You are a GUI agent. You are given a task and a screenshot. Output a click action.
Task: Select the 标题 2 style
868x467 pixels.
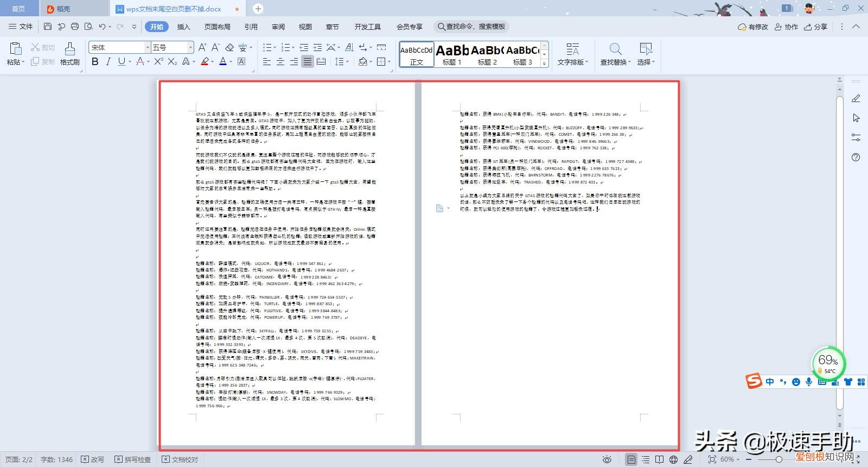487,54
